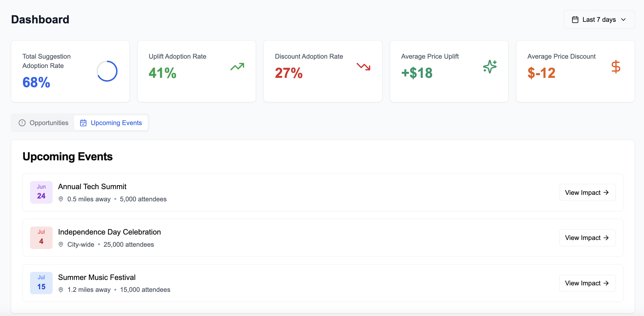Click the calendar-check icon on Upcoming Events tab
The height and width of the screenshot is (316, 644).
(83, 123)
